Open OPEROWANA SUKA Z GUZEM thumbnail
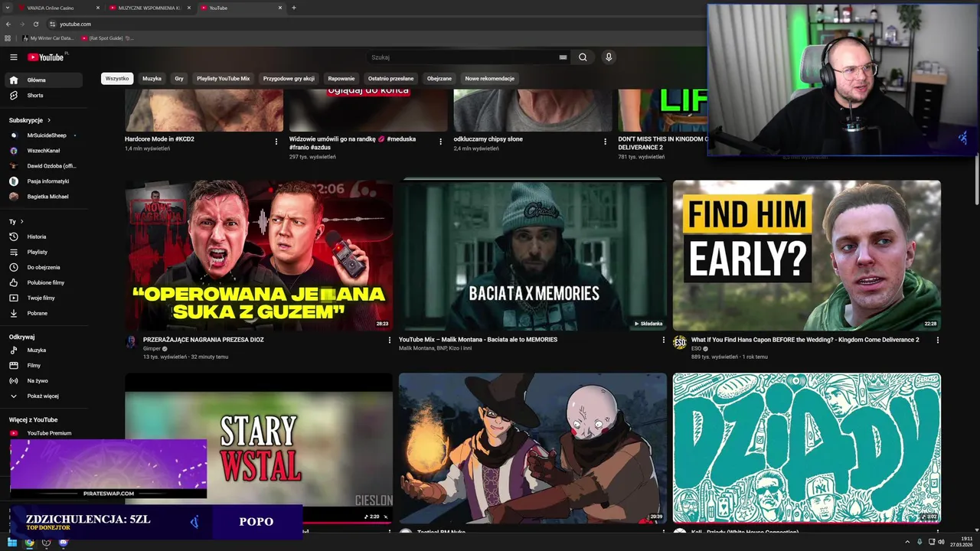The height and width of the screenshot is (551, 980). pos(259,256)
